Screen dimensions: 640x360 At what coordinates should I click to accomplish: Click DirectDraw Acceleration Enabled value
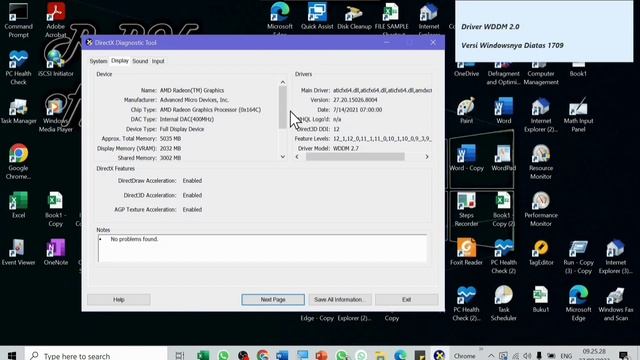(x=192, y=181)
